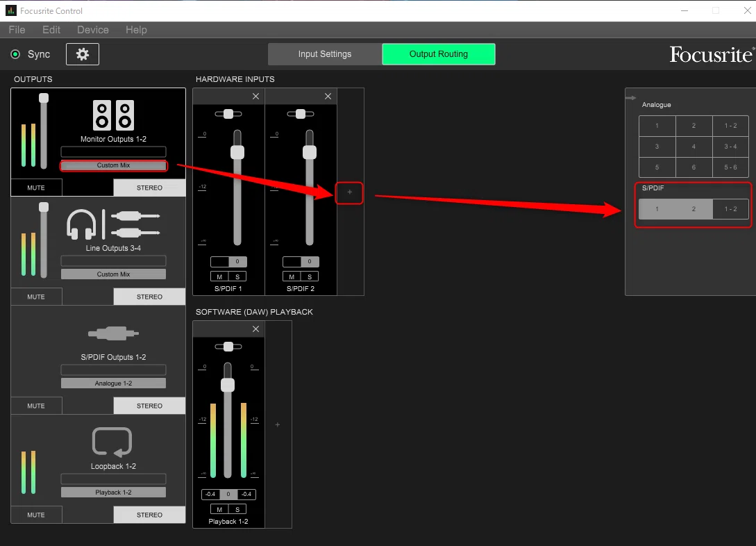Mute the S/PDIF 2 channel with M
Viewport: 756px width, 546px height.
292,276
